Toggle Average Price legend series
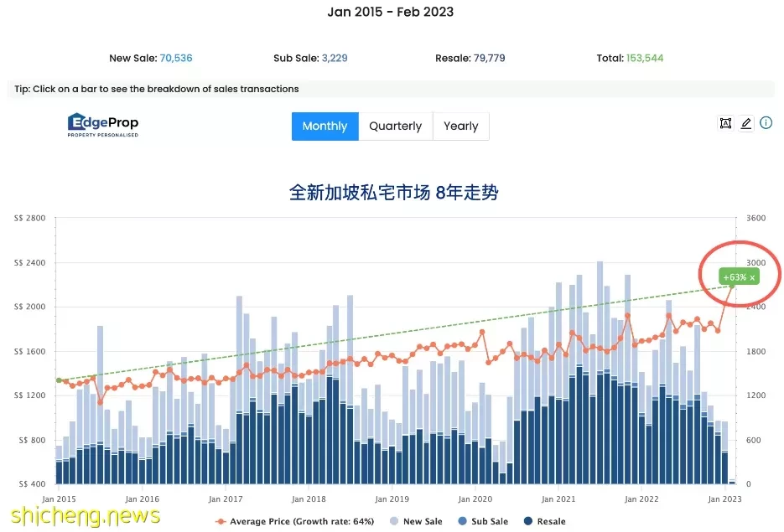The height and width of the screenshot is (532, 784). [294, 521]
